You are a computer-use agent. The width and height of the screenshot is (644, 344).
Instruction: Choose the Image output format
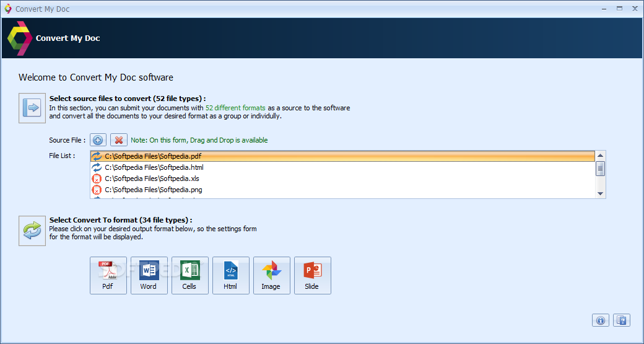[271, 275]
